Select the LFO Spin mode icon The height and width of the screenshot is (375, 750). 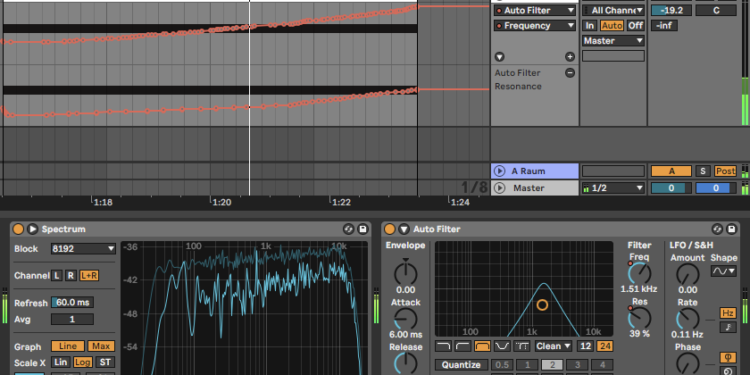pyautogui.click(x=728, y=371)
